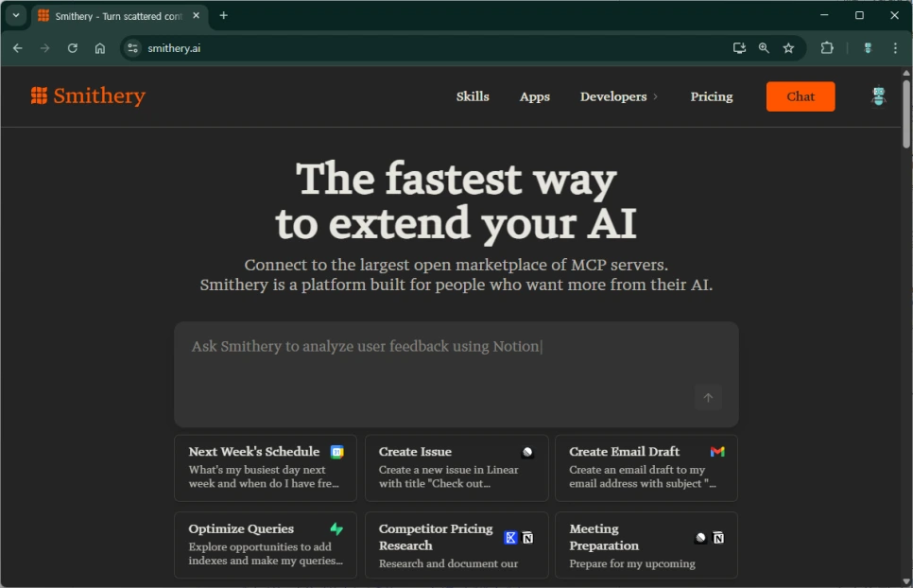Viewport: 913px width, 588px height.
Task: Click the 'The fastest way to extend your AI' headline
Action: click(x=456, y=200)
